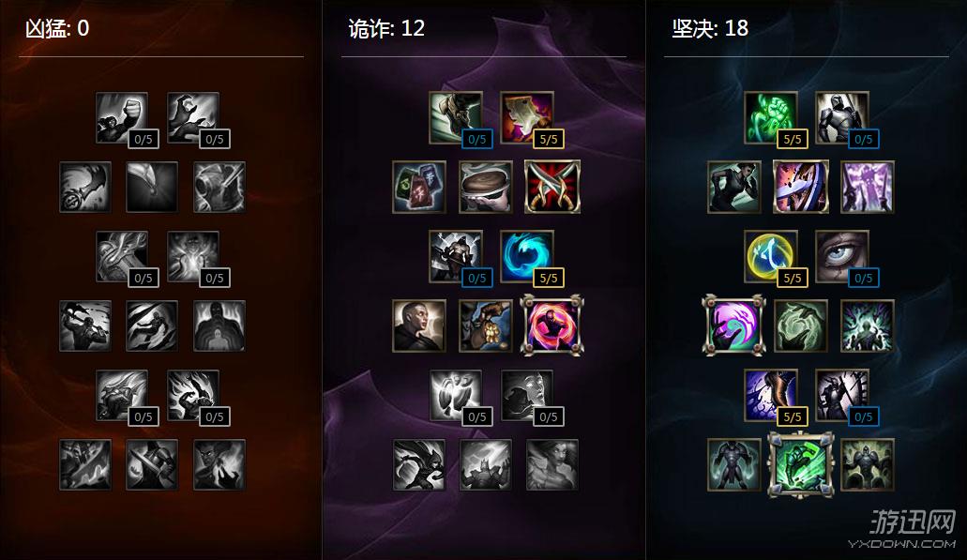Select the purple orb Insight mastery in Resolve

(733, 325)
